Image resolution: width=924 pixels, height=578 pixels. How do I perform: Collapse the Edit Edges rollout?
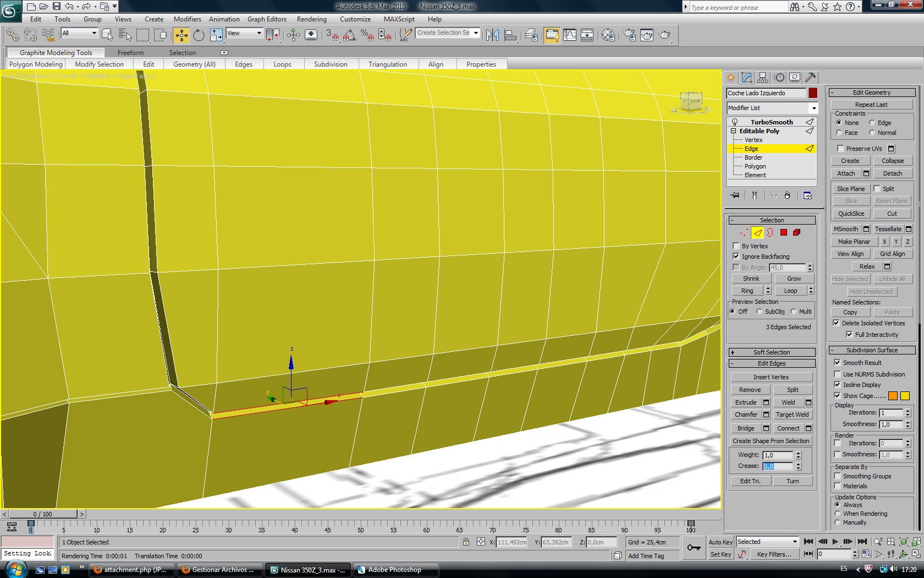tap(772, 363)
